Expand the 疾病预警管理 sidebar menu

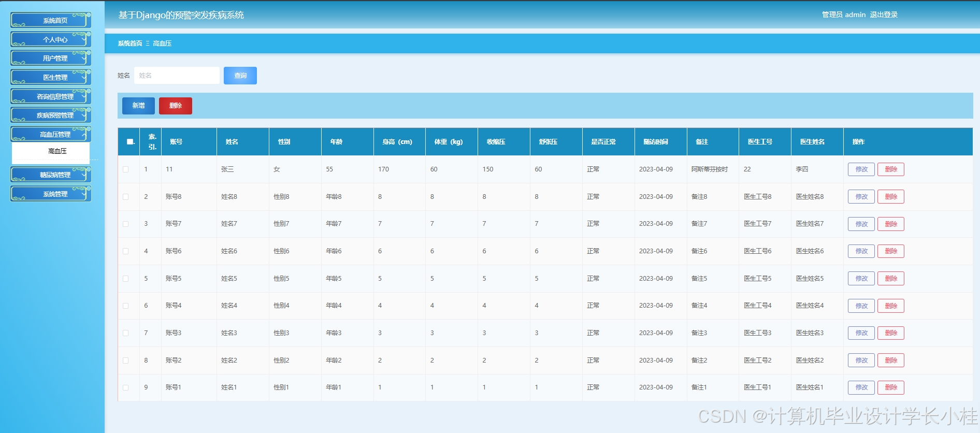click(51, 115)
